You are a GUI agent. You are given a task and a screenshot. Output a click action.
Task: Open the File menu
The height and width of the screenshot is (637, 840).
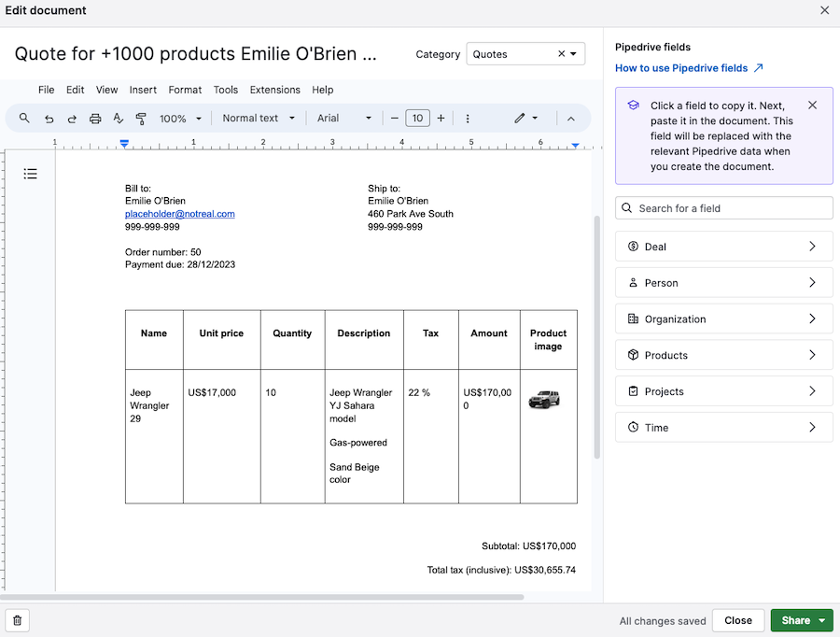click(x=46, y=90)
